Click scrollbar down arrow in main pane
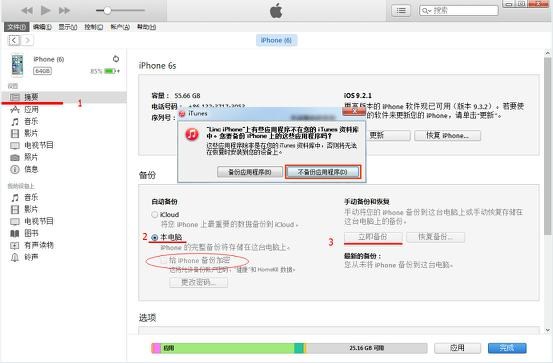This screenshot has width=553, height=363. [x=547, y=330]
